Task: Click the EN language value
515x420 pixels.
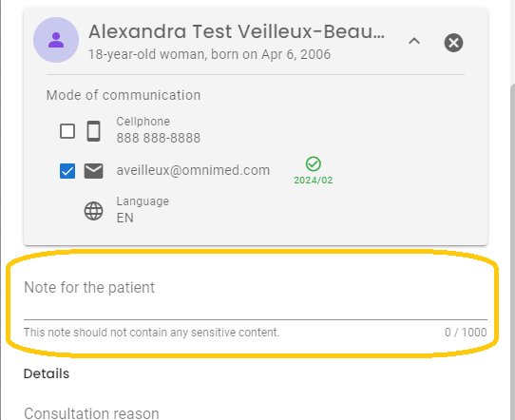Action: coord(125,218)
